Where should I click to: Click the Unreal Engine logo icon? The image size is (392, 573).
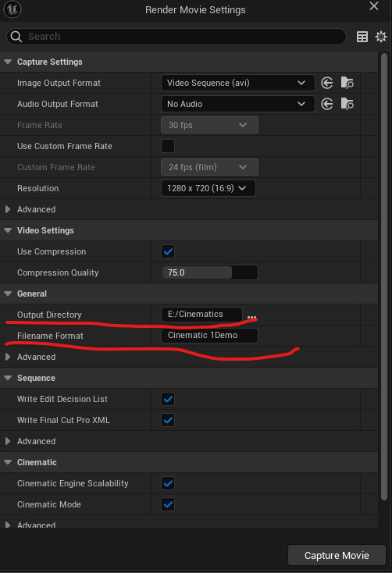coord(12,9)
